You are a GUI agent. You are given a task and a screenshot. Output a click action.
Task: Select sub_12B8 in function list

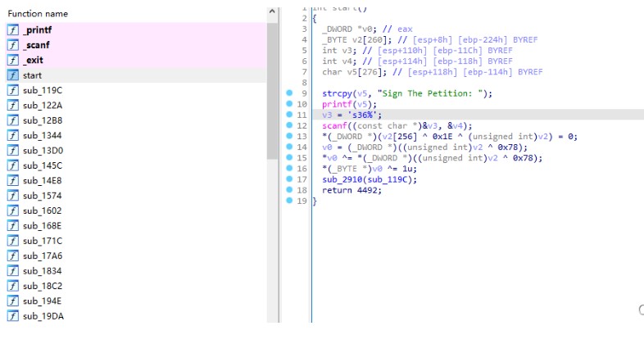pos(136,120)
